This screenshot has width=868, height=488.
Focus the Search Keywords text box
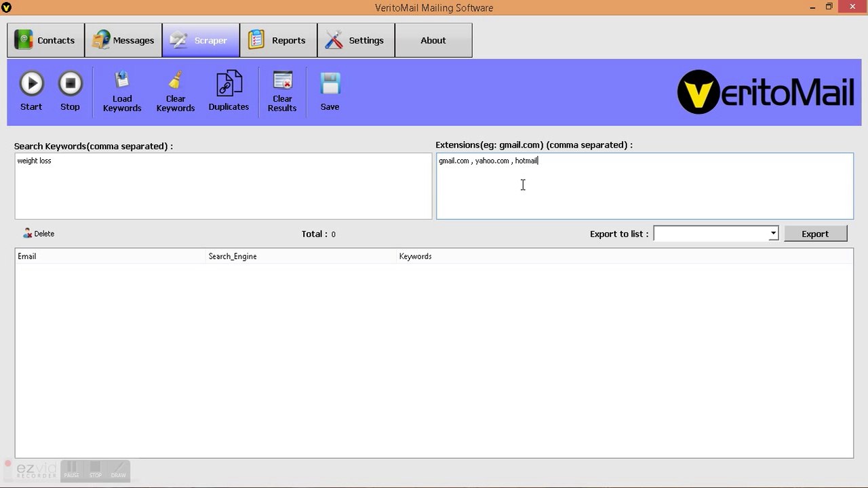coord(223,186)
